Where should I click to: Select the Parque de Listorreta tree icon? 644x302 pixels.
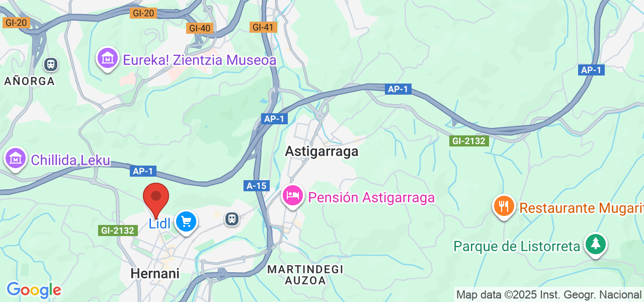(x=596, y=245)
